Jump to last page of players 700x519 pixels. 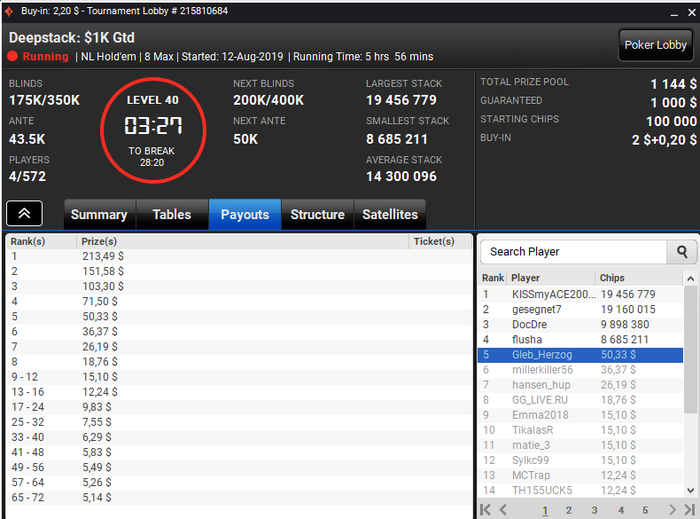pyautogui.click(x=690, y=510)
